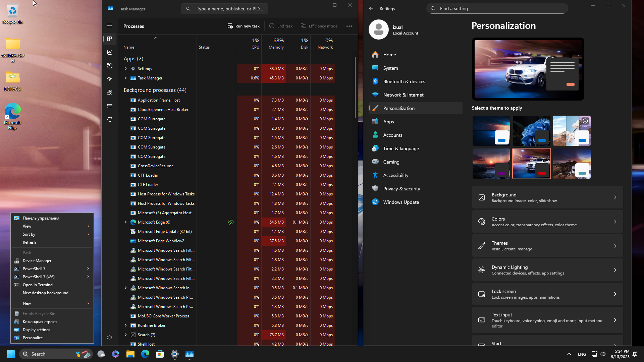Choose Next desktop background
Screen dimensions: 644x362
click(x=52, y=293)
